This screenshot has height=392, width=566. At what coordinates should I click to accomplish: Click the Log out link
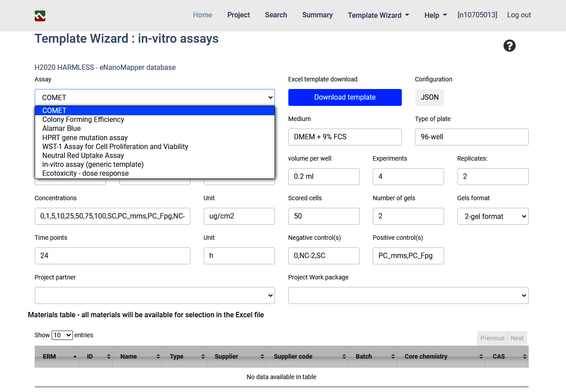519,15
